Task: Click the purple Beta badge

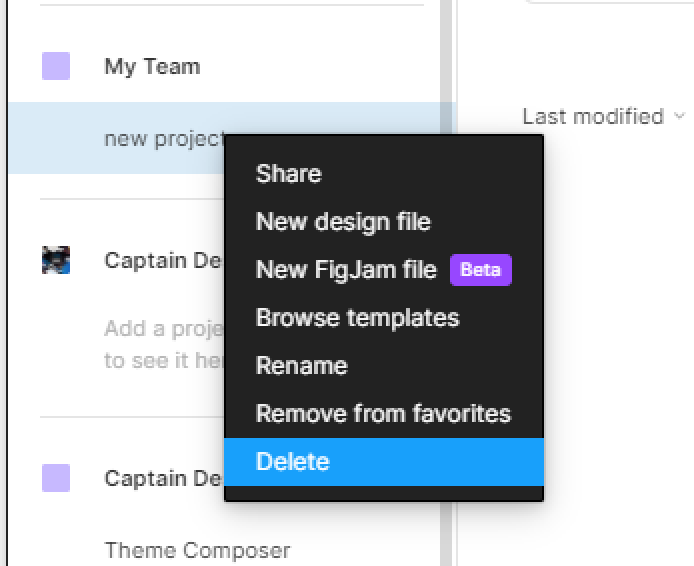Action: [481, 270]
